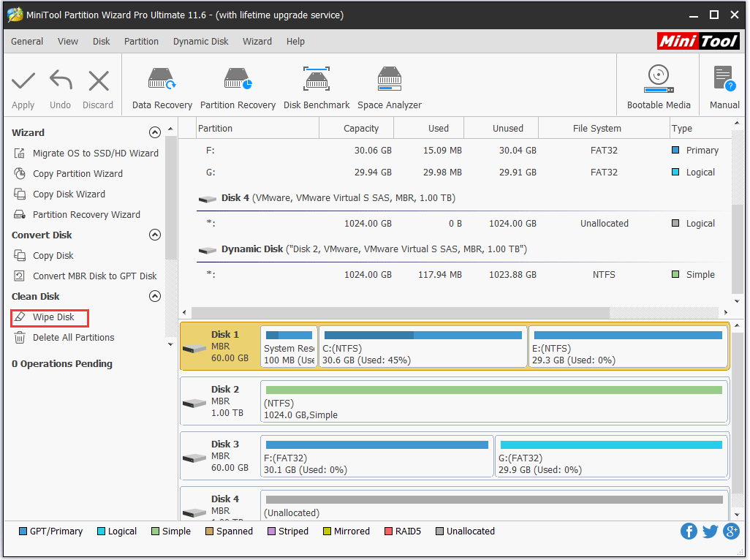
Task: Select F:(FAT32) partition block on Disk 3
Action: pyautogui.click(x=377, y=456)
